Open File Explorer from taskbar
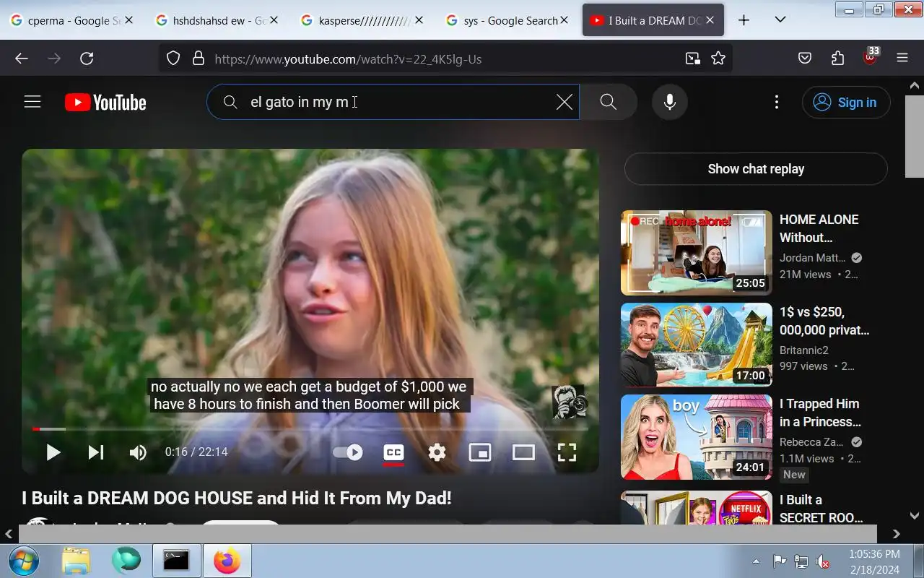This screenshot has height=578, width=924. click(x=76, y=561)
